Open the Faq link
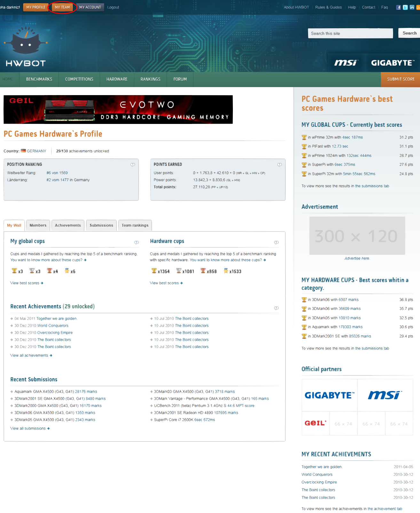Image resolution: width=420 pixels, height=513 pixels. 384,7
